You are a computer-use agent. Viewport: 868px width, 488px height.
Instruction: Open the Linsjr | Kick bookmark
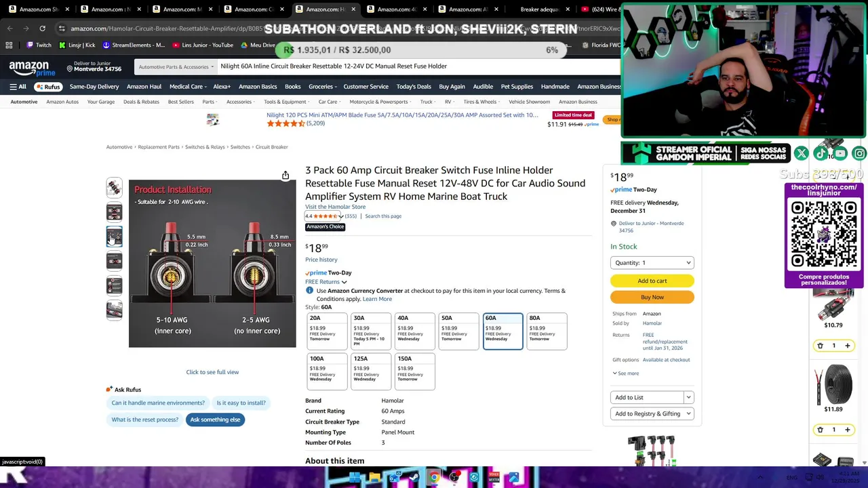(77, 45)
